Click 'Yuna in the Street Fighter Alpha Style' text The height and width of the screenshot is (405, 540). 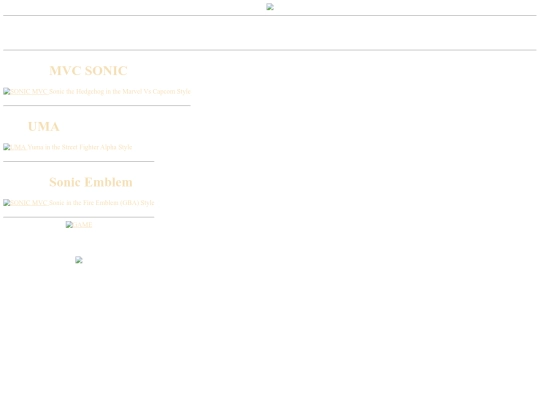click(x=80, y=147)
